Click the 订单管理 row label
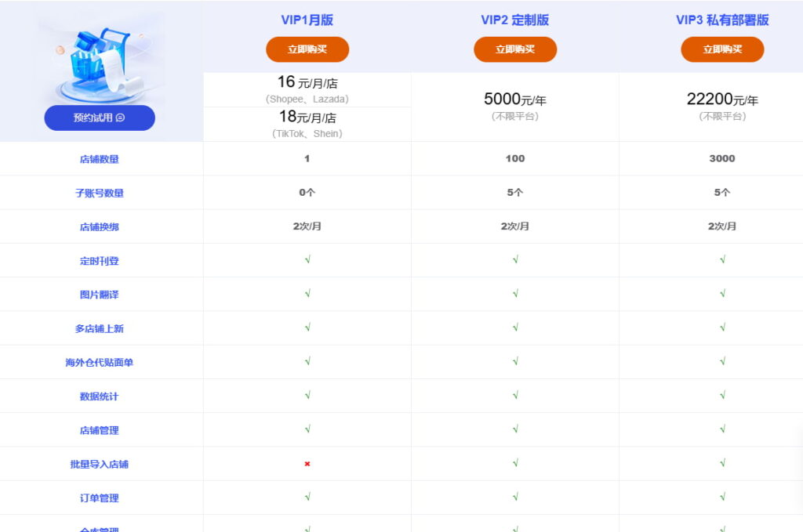 (100, 498)
